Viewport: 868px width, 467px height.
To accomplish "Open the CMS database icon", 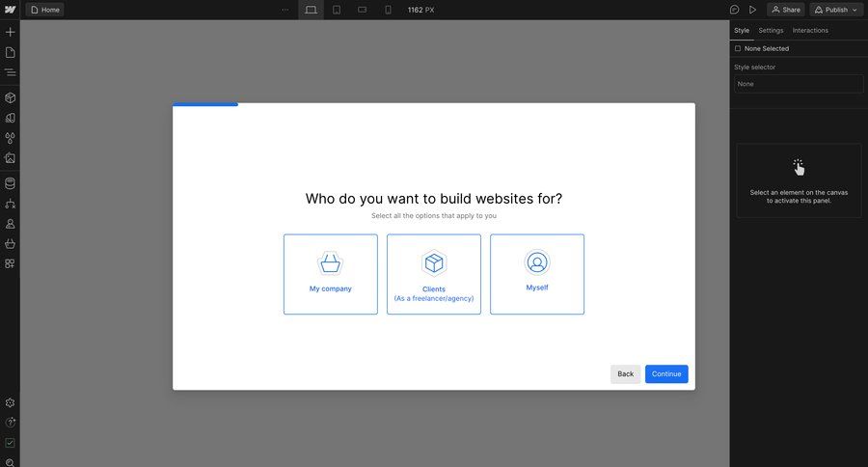I will point(10,183).
